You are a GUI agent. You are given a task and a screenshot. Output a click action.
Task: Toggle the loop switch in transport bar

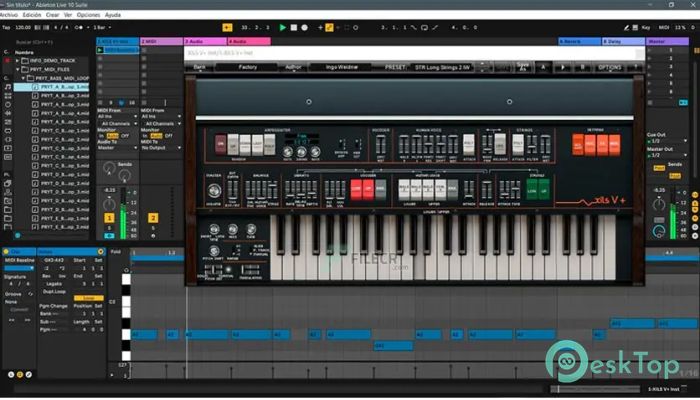click(x=424, y=28)
